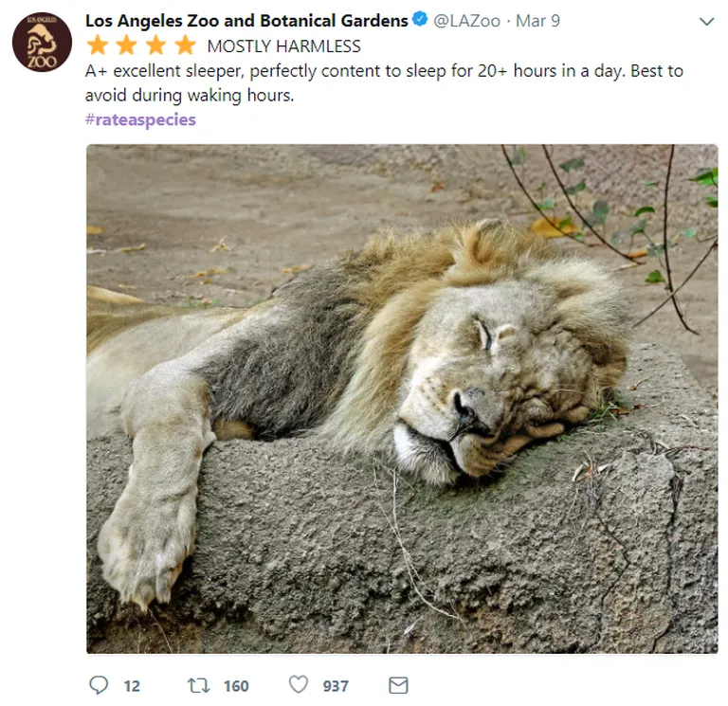Click the MOSTLY HARMLESS text

click(283, 46)
